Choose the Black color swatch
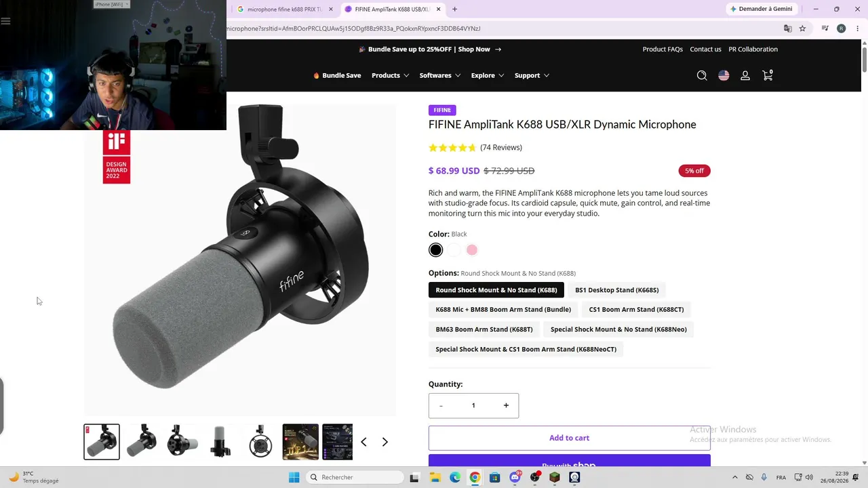The height and width of the screenshot is (488, 868). click(435, 250)
